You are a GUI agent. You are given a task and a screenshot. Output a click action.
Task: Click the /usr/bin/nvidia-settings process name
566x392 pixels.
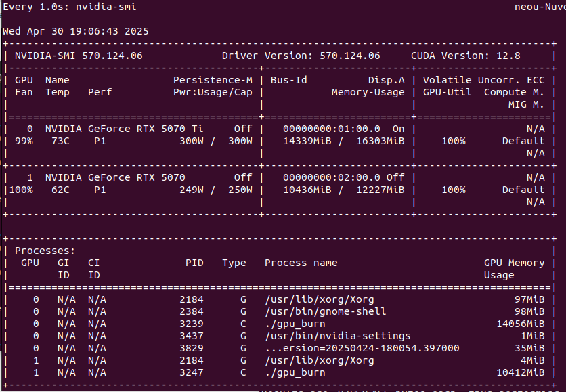tap(337, 336)
